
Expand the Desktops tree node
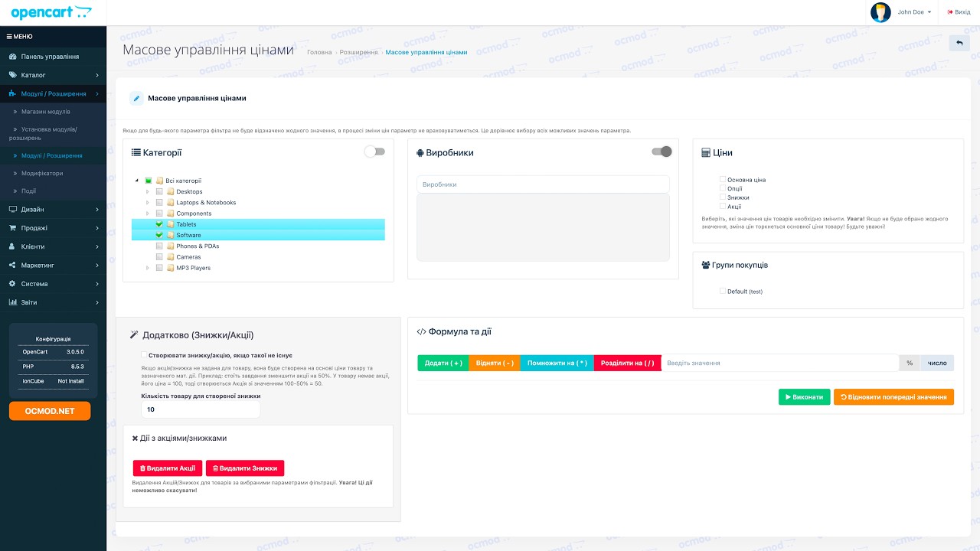click(148, 192)
